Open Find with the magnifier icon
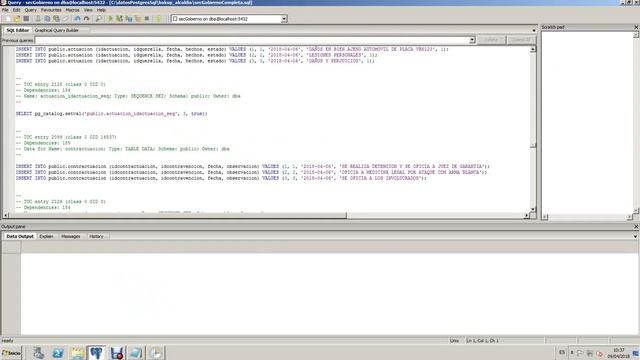The height and width of the screenshot is (360, 640). [x=98, y=19]
